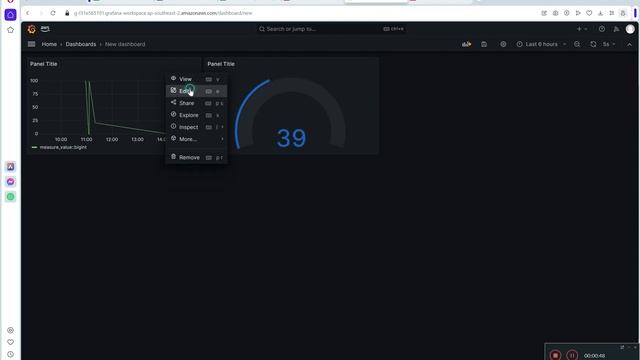This screenshot has height=360, width=640.
Task: Click the gauge value 39
Action: [291, 138]
